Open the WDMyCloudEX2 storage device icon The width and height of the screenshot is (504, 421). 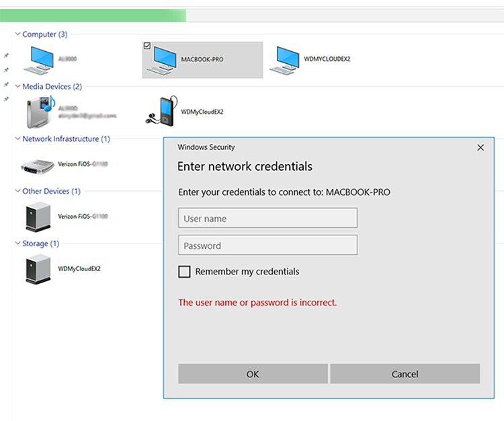[38, 269]
